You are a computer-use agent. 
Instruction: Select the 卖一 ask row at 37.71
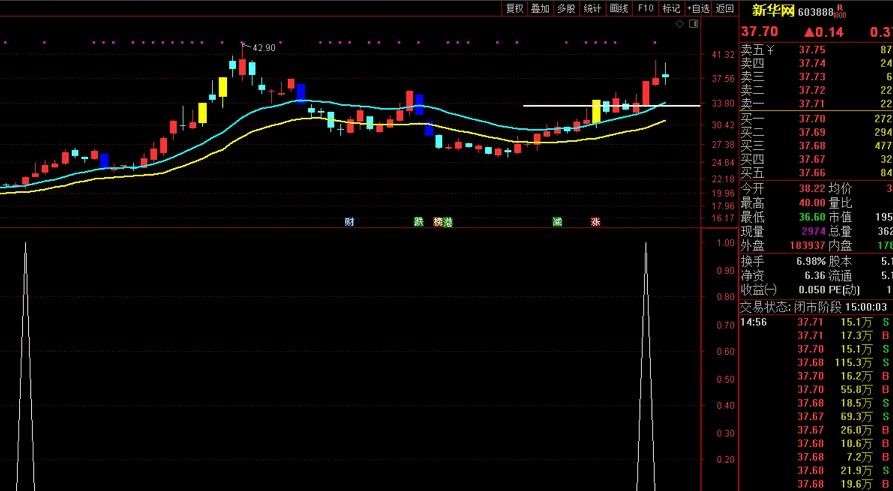point(816,104)
